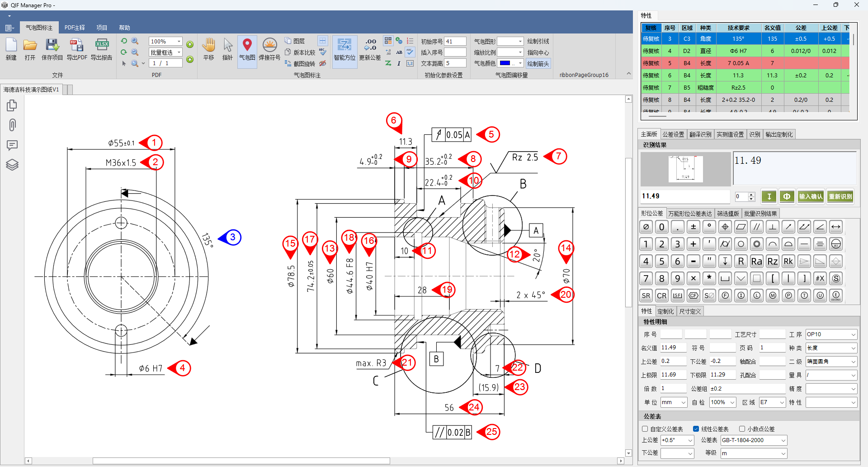
Task: Open the attachments paperclip sidebar icon
Action: [x=12, y=125]
